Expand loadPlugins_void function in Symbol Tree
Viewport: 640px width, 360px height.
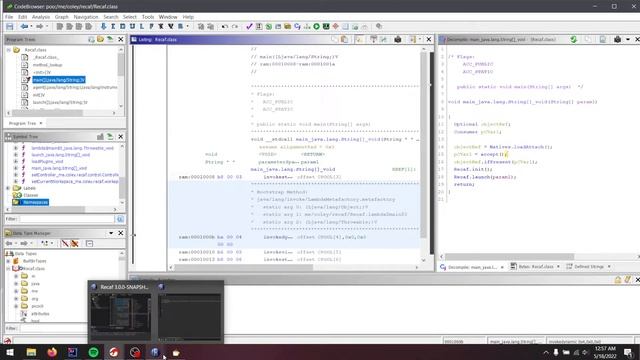pos(16,161)
